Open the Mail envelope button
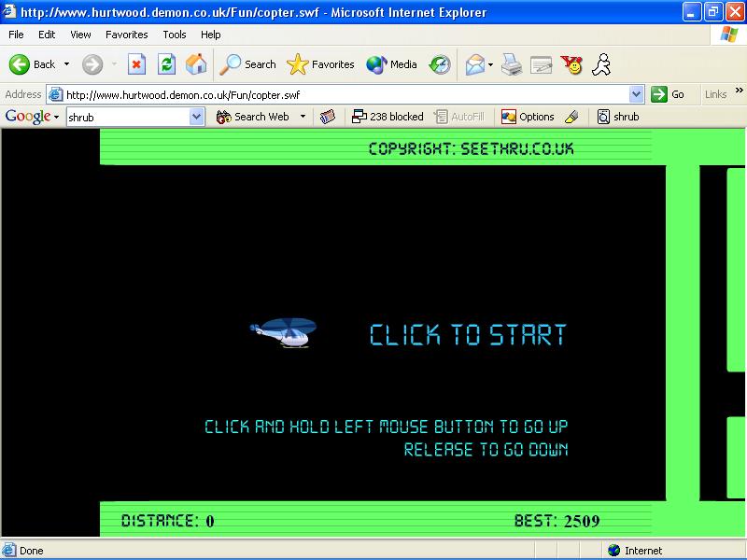Viewport: 747px width, 560px height. pyautogui.click(x=474, y=64)
